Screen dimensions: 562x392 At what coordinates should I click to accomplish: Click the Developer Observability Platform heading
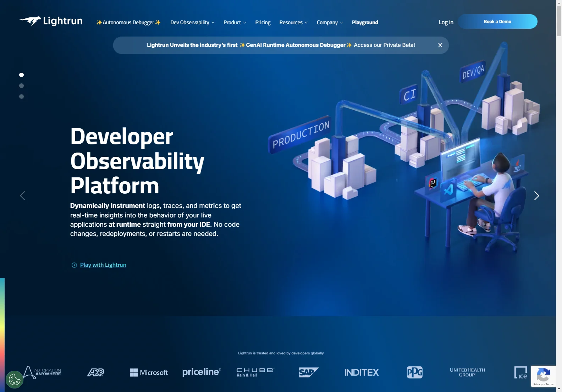pos(137,161)
